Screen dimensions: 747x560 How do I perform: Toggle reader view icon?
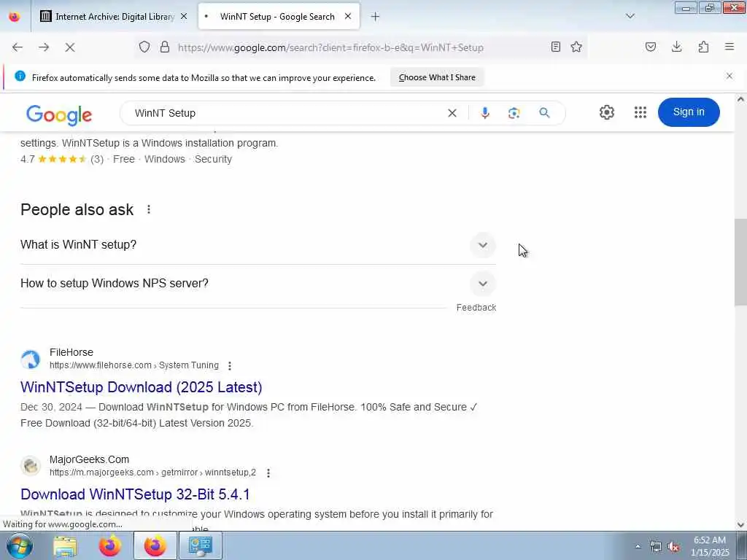(555, 47)
